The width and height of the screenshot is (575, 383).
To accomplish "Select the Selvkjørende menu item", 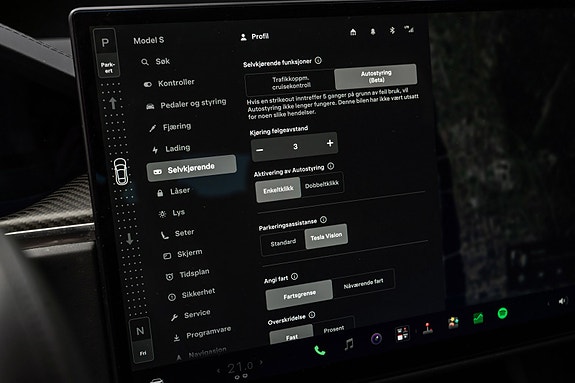I will tap(191, 168).
